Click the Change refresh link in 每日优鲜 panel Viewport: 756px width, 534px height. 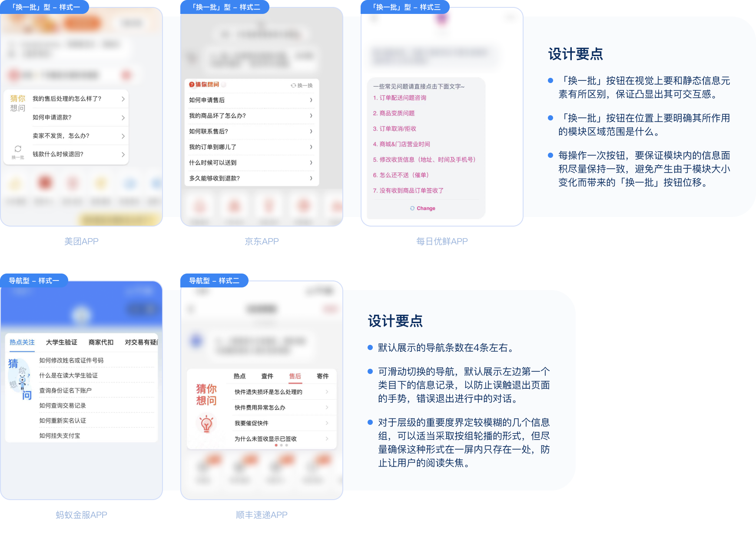click(x=423, y=208)
